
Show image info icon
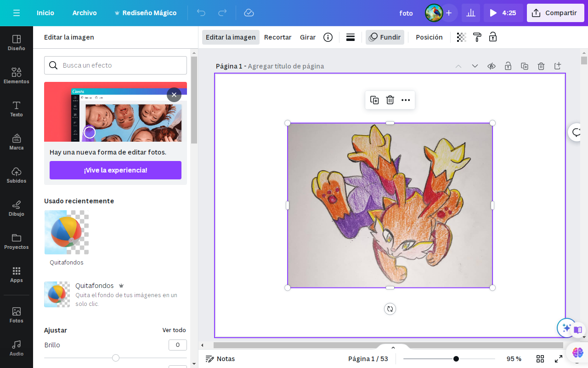click(328, 37)
